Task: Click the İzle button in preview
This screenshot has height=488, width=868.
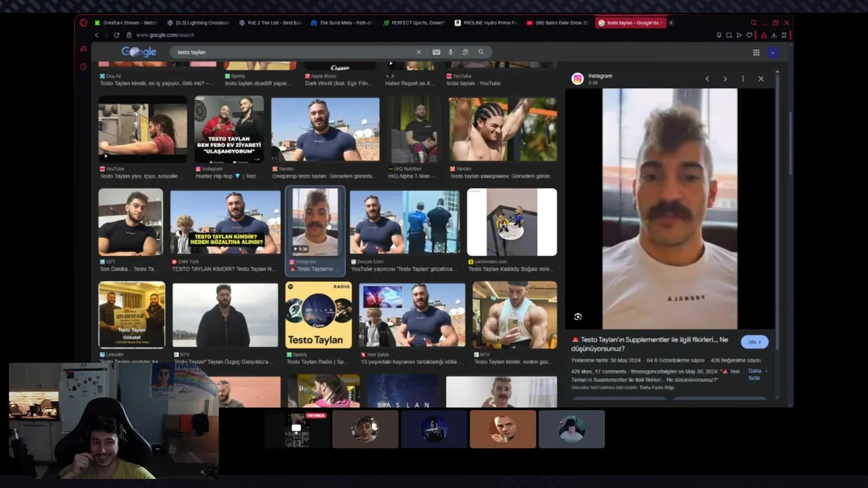Action: click(754, 342)
